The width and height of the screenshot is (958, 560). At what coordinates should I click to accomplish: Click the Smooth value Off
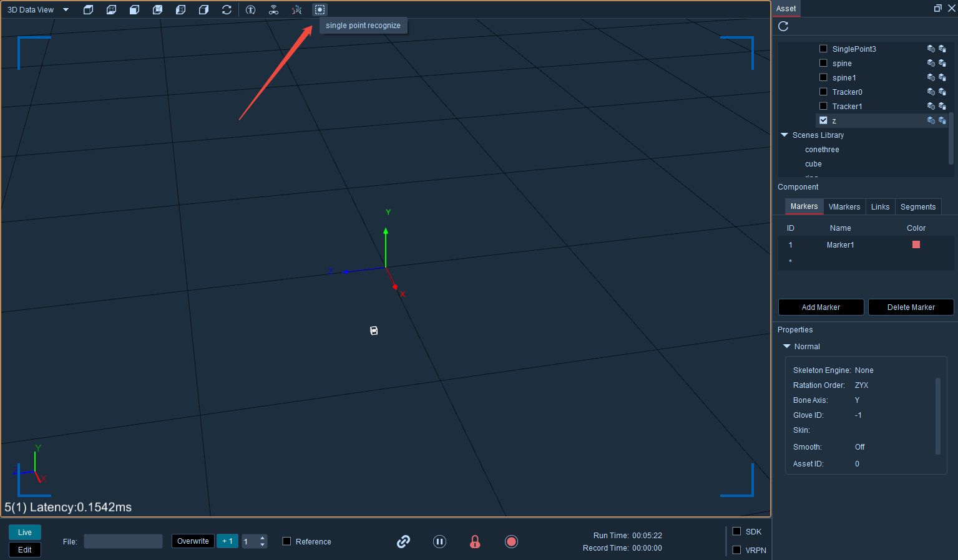859,447
